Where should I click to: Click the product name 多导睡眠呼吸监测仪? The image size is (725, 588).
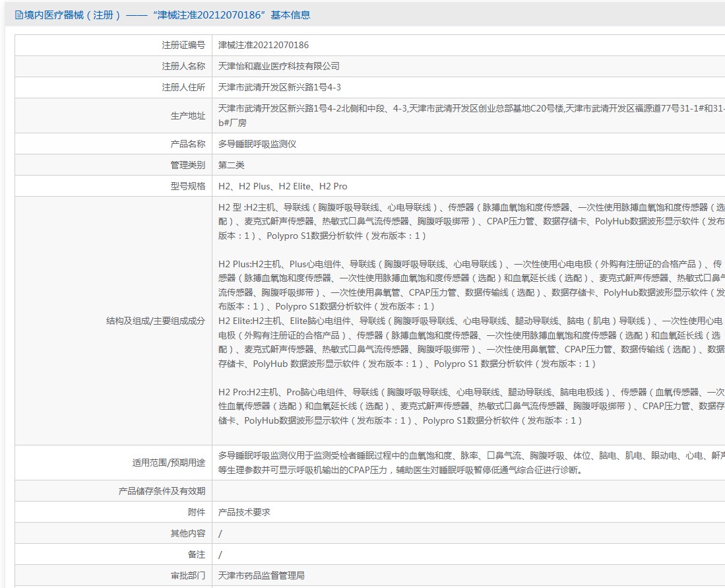click(257, 144)
